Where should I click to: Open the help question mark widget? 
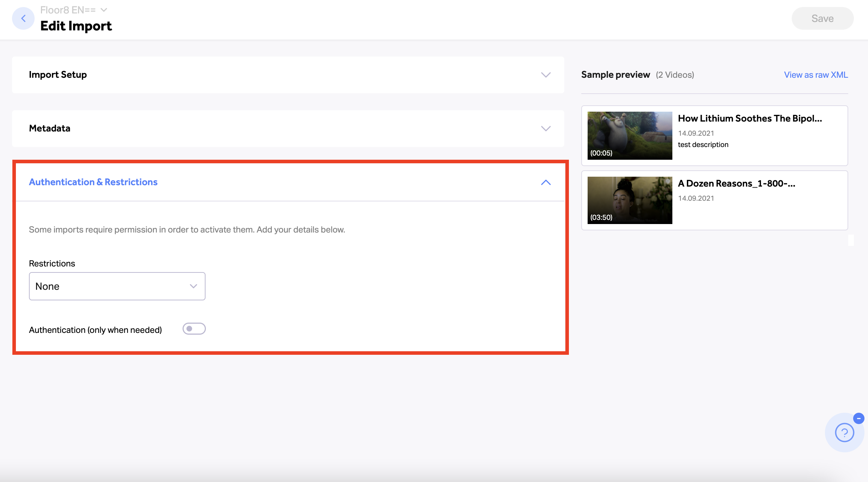pos(844,433)
